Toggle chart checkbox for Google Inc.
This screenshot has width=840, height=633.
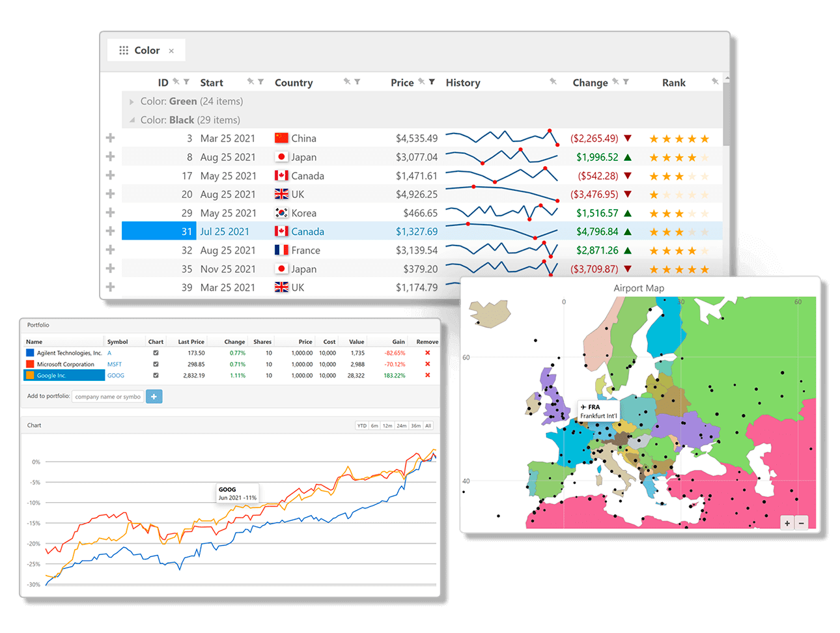[x=156, y=375]
